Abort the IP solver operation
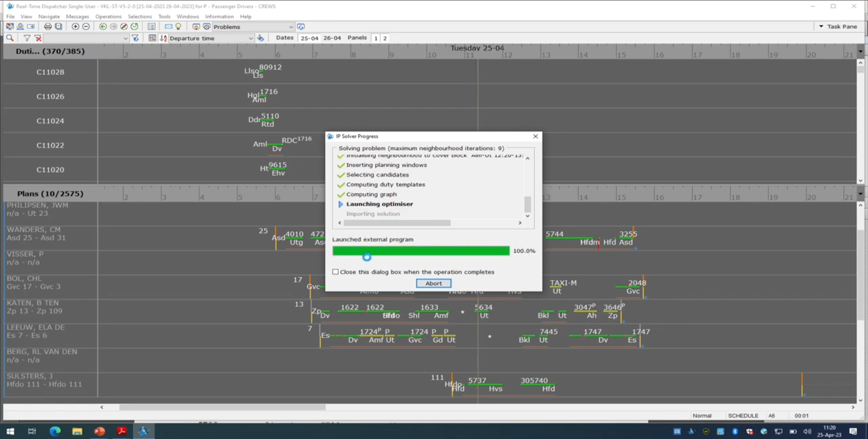 [x=433, y=283]
